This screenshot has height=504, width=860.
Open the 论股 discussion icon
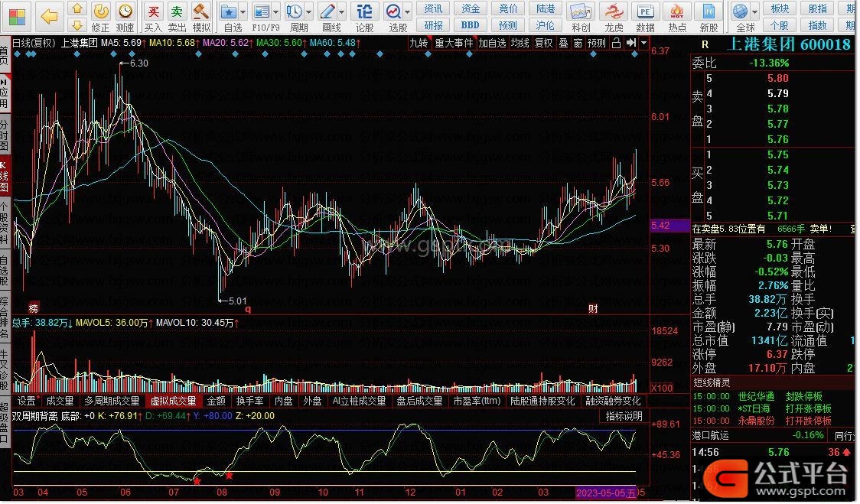[365, 18]
